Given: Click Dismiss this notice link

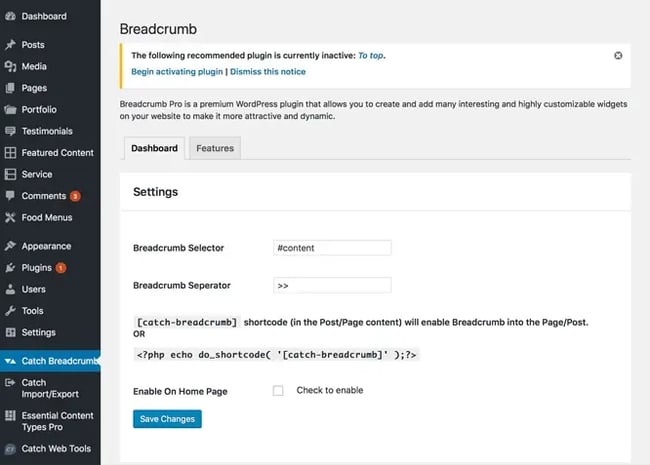Looking at the screenshot, I should 268,72.
